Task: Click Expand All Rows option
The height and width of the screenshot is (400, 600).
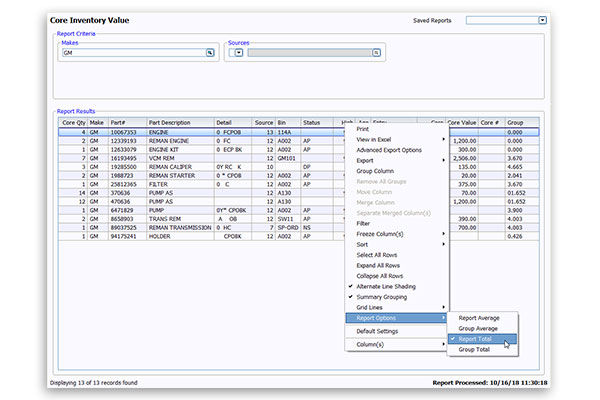Action: click(x=379, y=265)
